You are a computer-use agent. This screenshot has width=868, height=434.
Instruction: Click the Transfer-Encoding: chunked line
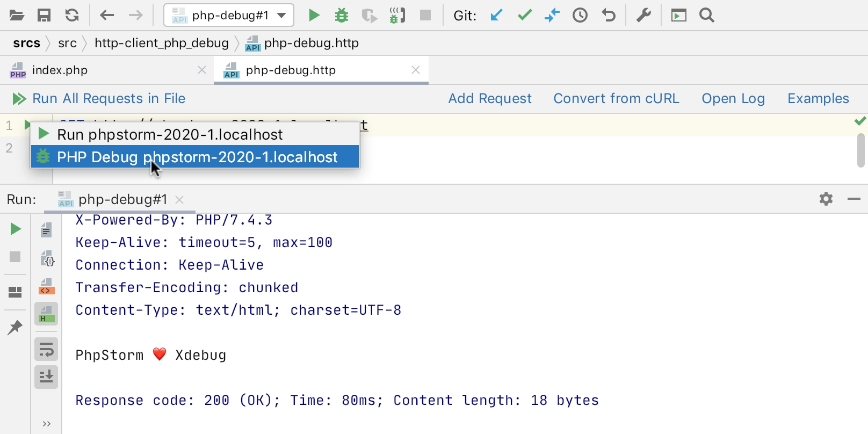click(x=187, y=288)
